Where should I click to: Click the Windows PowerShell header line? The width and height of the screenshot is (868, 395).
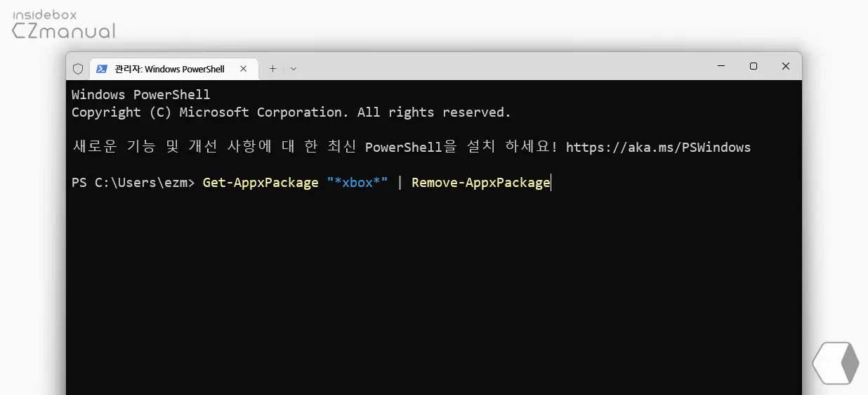(x=141, y=95)
